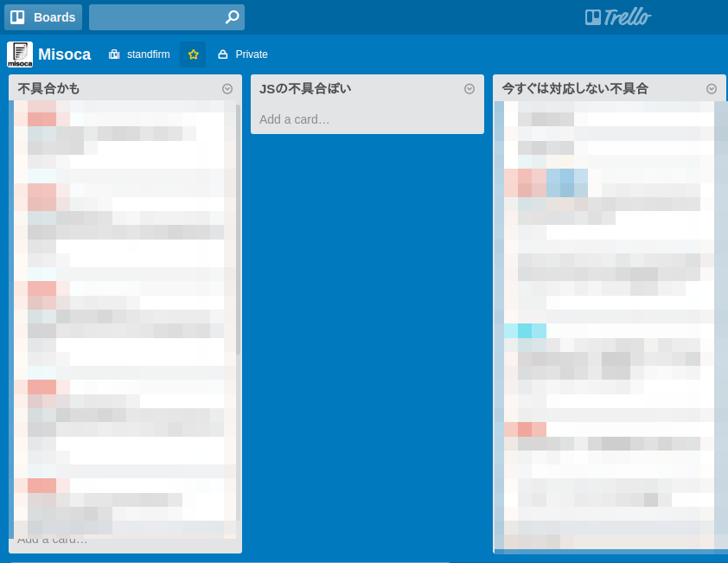Click the 不具合かも list title
Viewport: 728px width, 563px height.
tap(48, 89)
